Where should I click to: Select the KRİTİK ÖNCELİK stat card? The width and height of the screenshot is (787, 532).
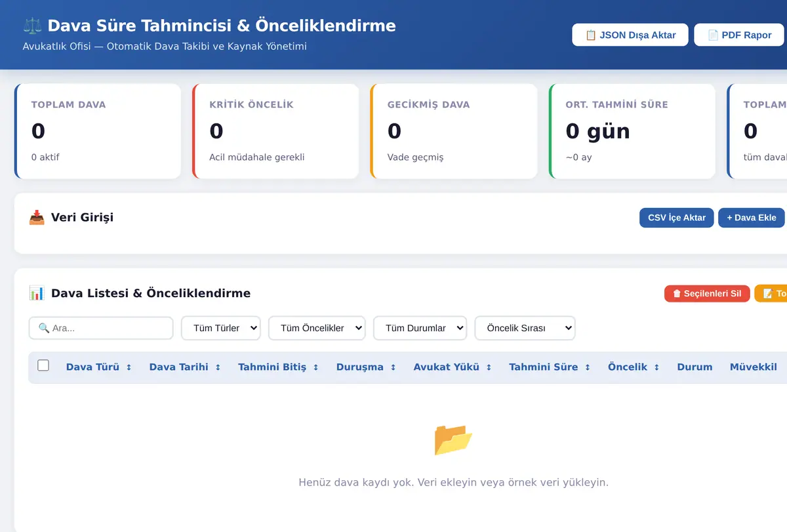(276, 131)
